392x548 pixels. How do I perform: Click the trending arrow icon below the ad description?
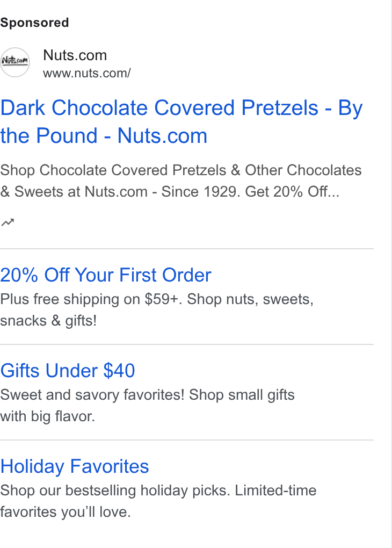pos(8,222)
